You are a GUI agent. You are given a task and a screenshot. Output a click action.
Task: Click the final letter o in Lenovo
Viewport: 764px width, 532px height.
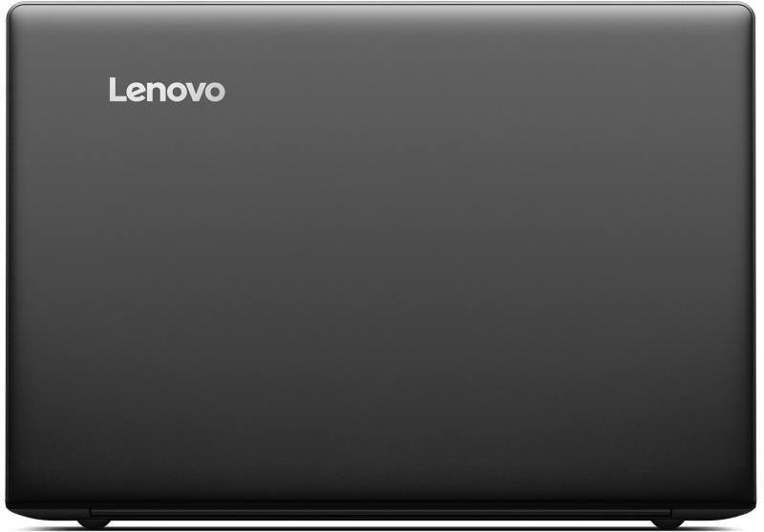pos(215,93)
